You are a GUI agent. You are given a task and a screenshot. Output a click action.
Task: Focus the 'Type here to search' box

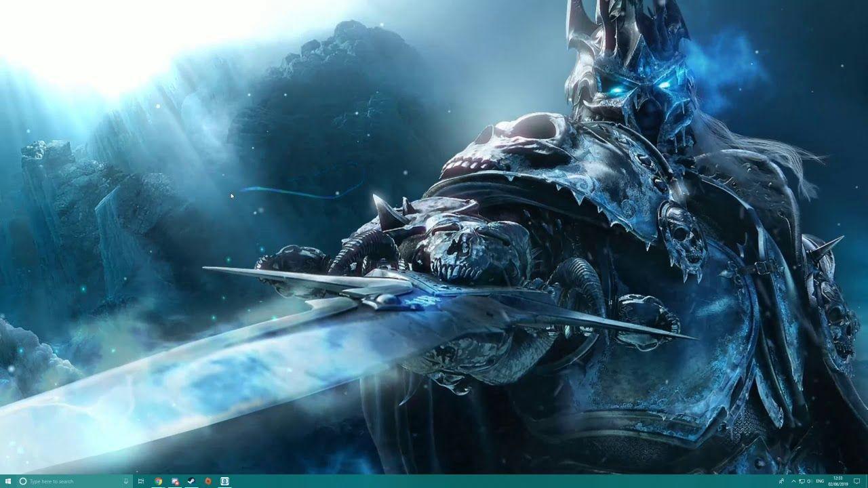tap(74, 481)
